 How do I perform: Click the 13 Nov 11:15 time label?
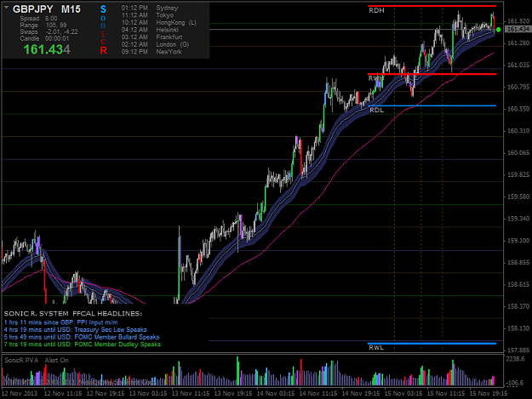pyautogui.click(x=191, y=394)
